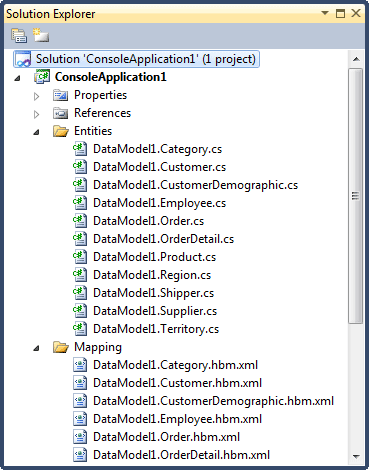The width and height of the screenshot is (369, 470).
Task: Click the C# file icon for DataModel1.Territory.cs
Action: click(x=80, y=329)
